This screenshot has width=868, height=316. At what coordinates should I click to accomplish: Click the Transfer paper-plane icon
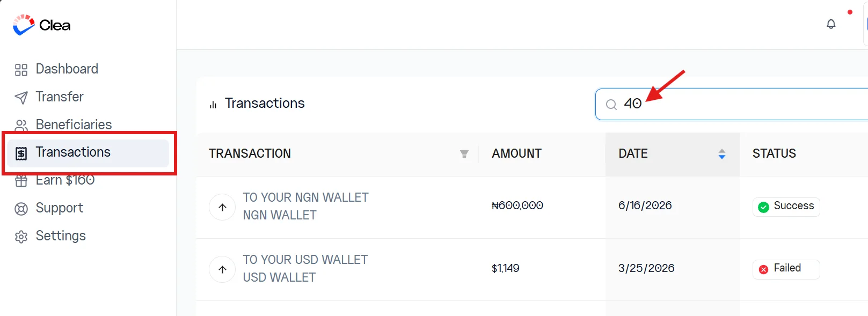point(21,97)
